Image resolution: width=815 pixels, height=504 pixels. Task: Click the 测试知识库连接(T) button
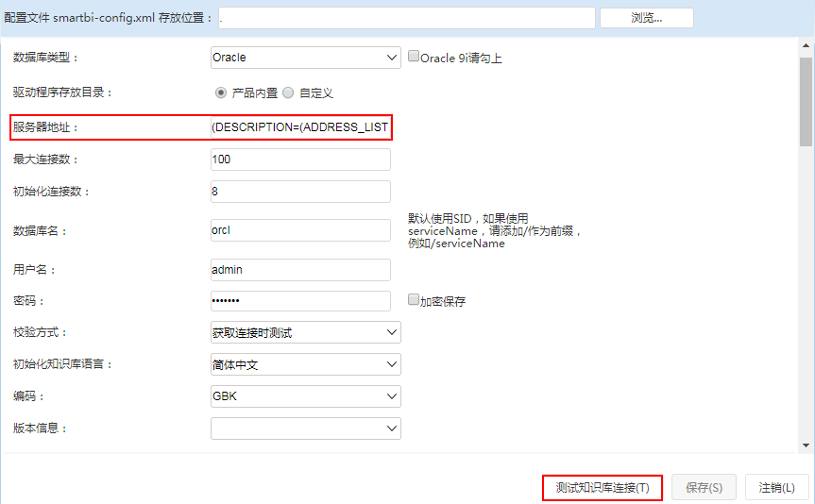tap(603, 488)
